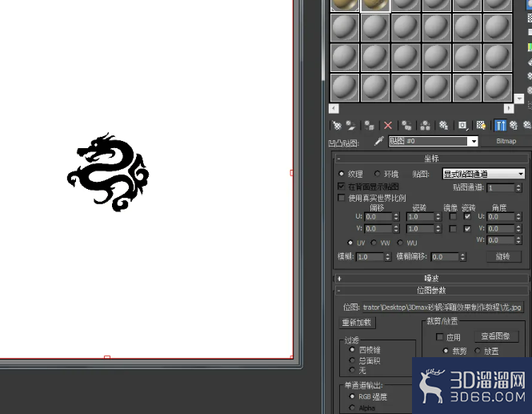Click Assign Material to Selection icon
This screenshot has width=532, height=414.
(370, 126)
